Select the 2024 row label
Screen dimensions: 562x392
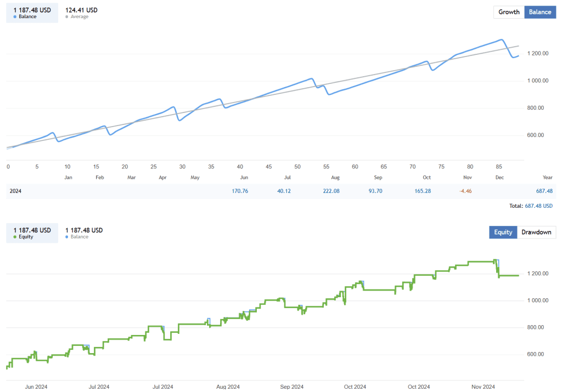point(15,191)
